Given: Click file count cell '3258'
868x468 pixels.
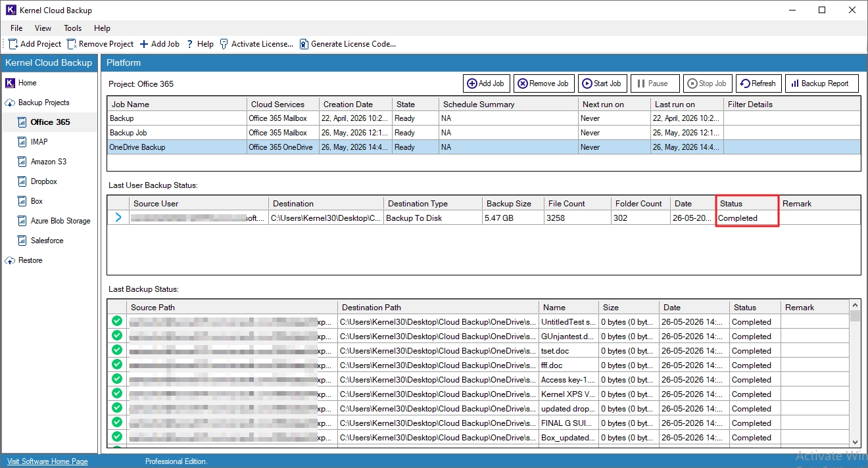Looking at the screenshot, I should point(577,218).
